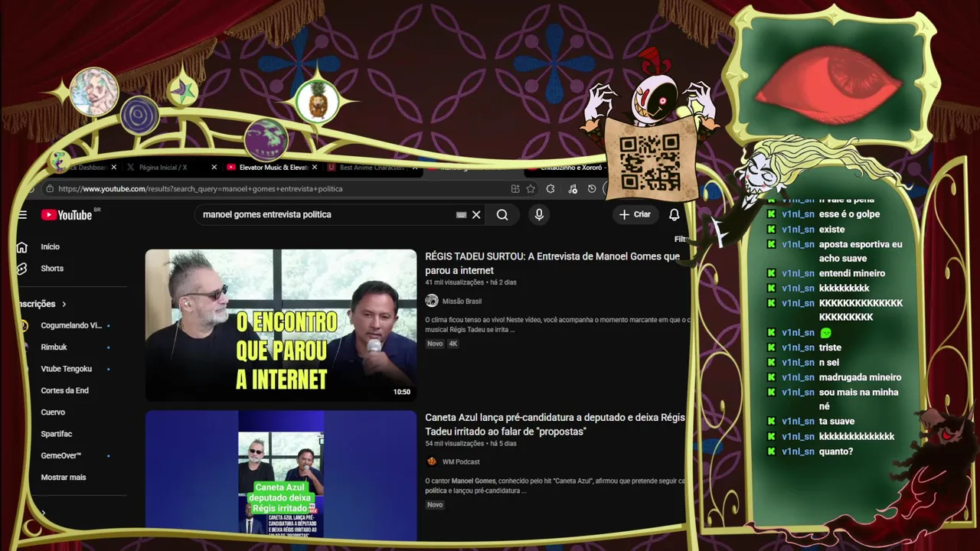Open the Vtube Tengoku subscription
The width and height of the screenshot is (980, 551).
click(x=67, y=369)
